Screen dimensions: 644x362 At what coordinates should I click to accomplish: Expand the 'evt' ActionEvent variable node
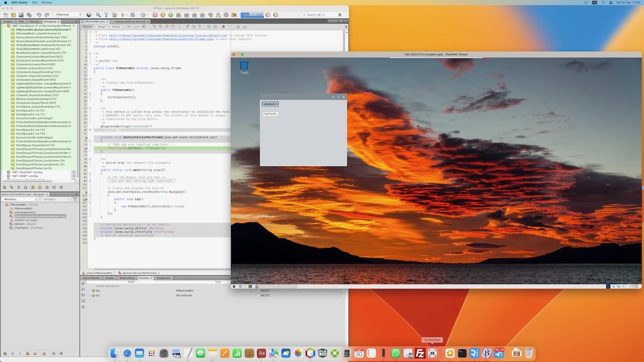90,296
